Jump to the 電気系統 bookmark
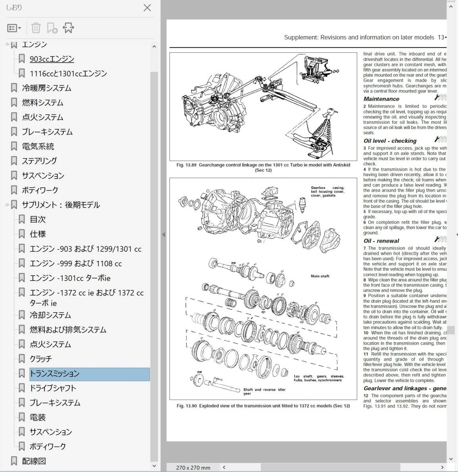Image resolution: width=458 pixels, height=476 pixels. [x=38, y=147]
